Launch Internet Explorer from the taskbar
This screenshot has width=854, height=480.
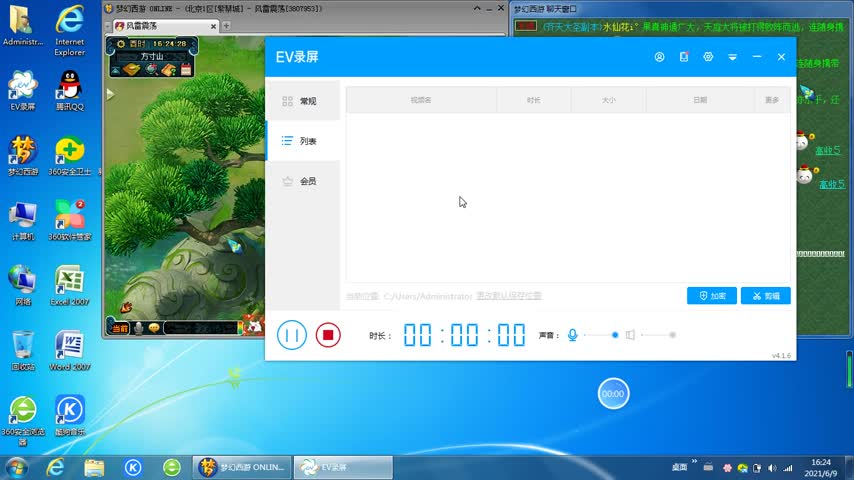55,467
